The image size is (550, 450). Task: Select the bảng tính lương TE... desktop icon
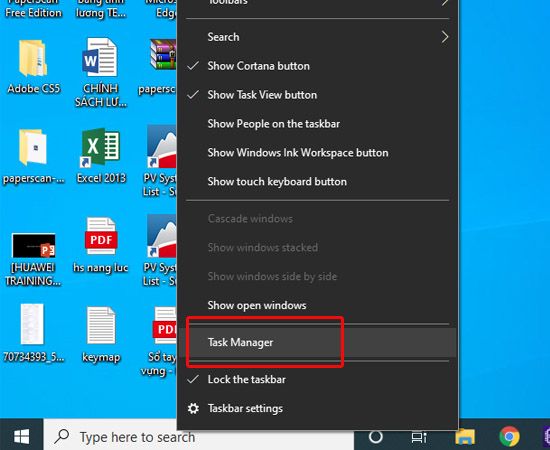tap(101, 9)
